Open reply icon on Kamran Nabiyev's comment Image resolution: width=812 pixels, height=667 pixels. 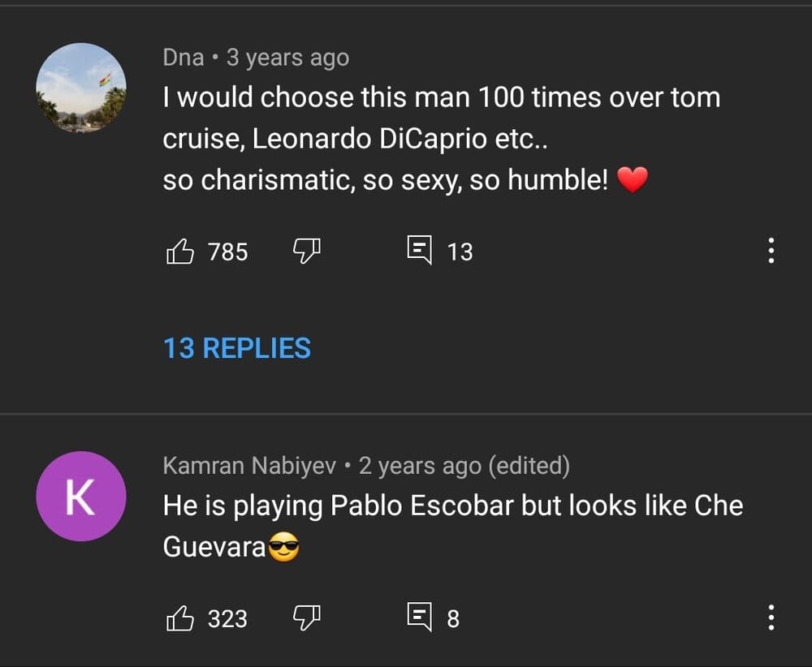coord(420,617)
